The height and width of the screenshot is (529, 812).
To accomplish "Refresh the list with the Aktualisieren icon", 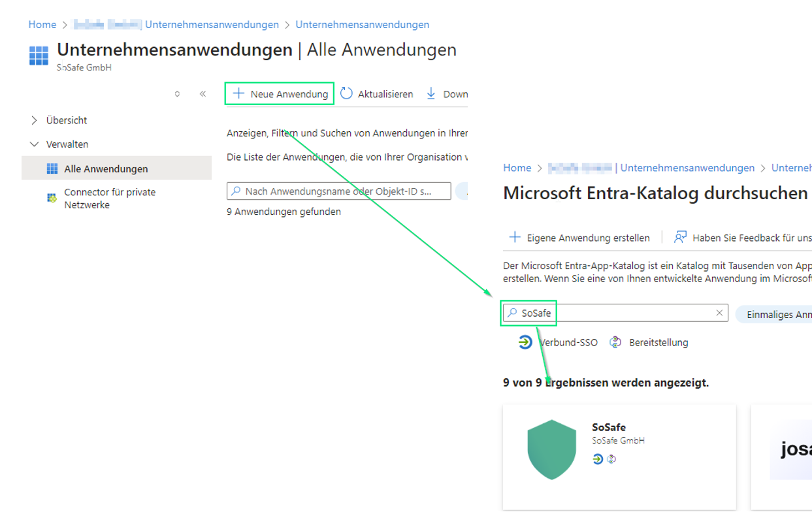I will tap(346, 94).
